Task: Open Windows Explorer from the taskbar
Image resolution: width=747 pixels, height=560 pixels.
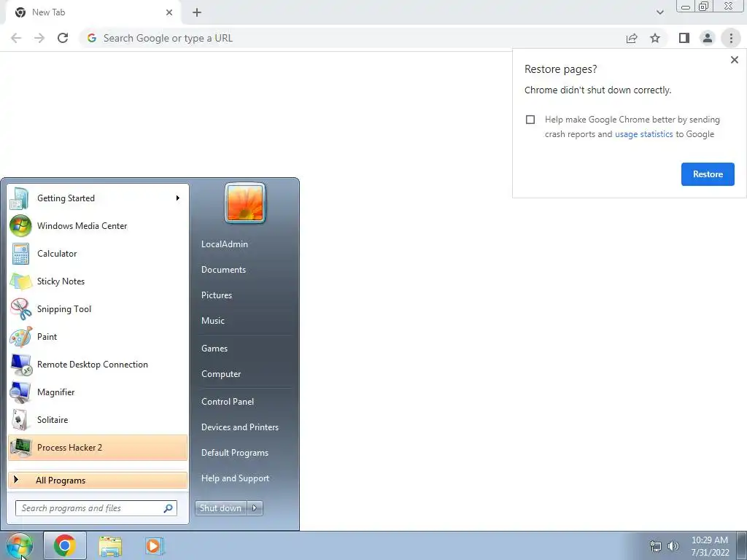Action: point(110,545)
